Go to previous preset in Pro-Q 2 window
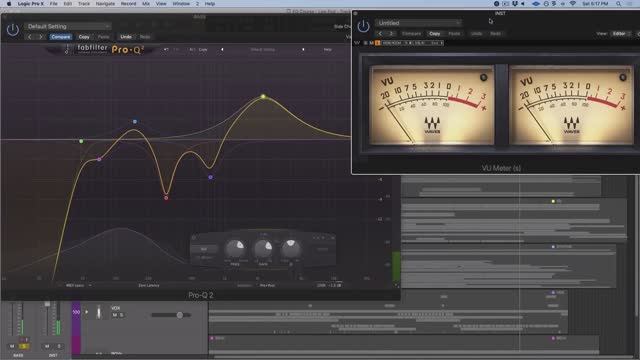The height and width of the screenshot is (360, 640). coord(30,37)
